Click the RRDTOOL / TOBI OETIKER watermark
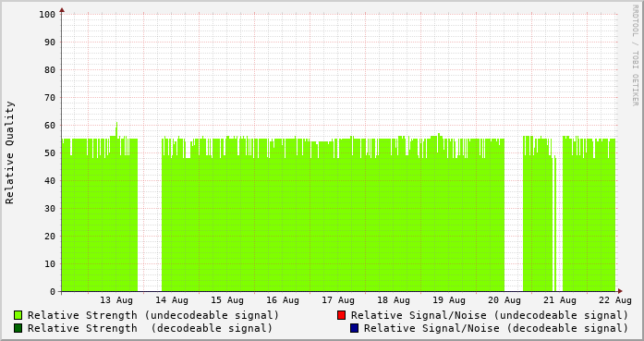This screenshot has height=341, width=644. point(635,55)
